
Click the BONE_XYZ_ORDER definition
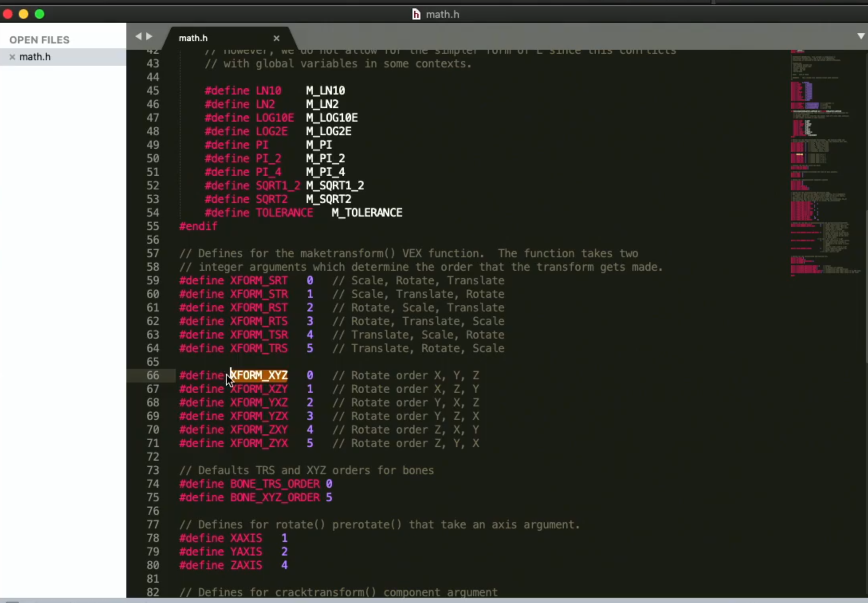(x=275, y=498)
